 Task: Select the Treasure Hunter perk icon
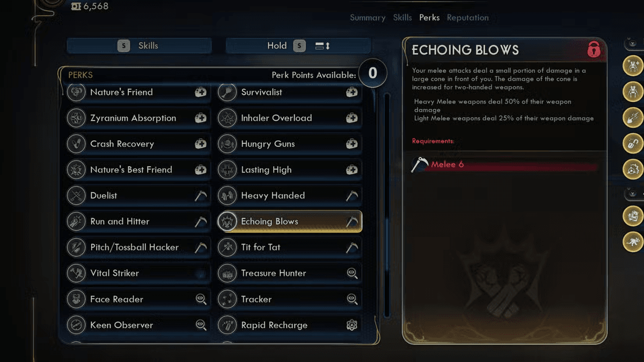228,273
